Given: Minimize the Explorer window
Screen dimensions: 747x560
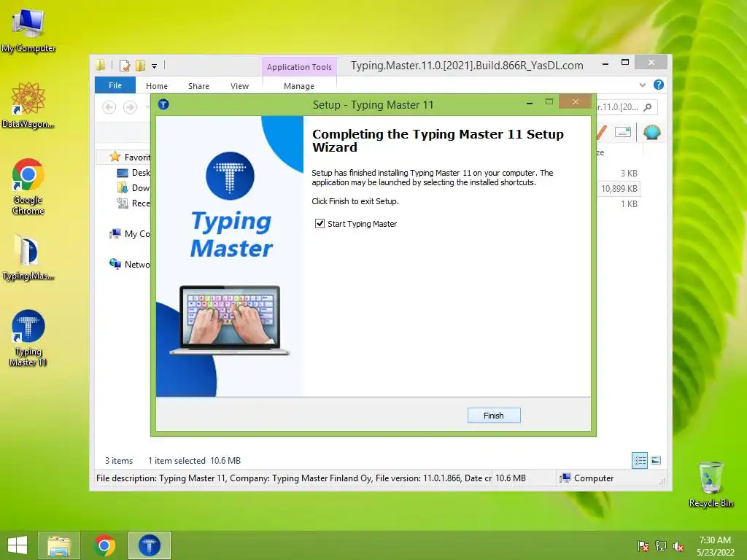Looking at the screenshot, I should tap(605, 63).
